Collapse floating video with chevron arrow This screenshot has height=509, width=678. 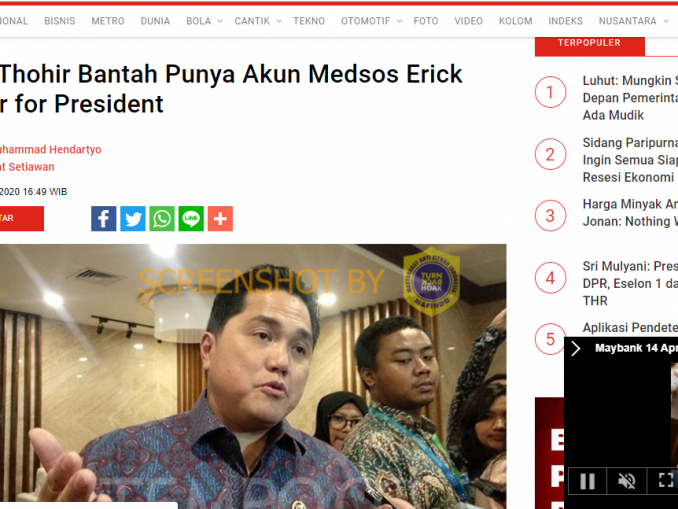[576, 348]
